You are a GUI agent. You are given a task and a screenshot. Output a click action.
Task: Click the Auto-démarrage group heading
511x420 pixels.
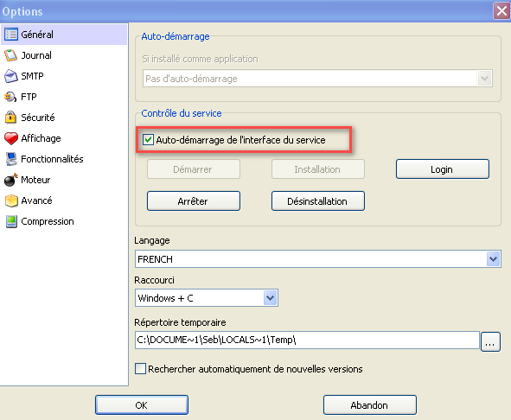(176, 36)
